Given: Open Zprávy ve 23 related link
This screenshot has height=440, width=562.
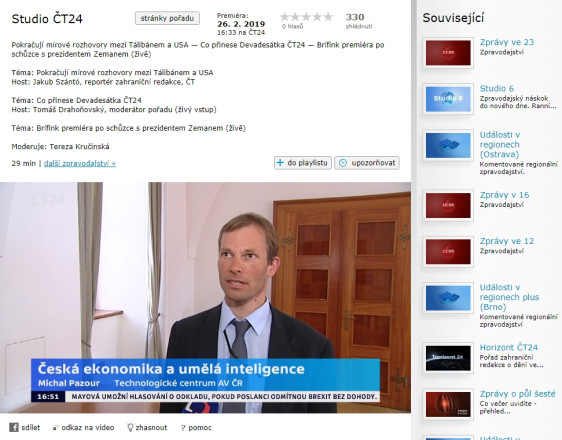Looking at the screenshot, I should coord(507,42).
